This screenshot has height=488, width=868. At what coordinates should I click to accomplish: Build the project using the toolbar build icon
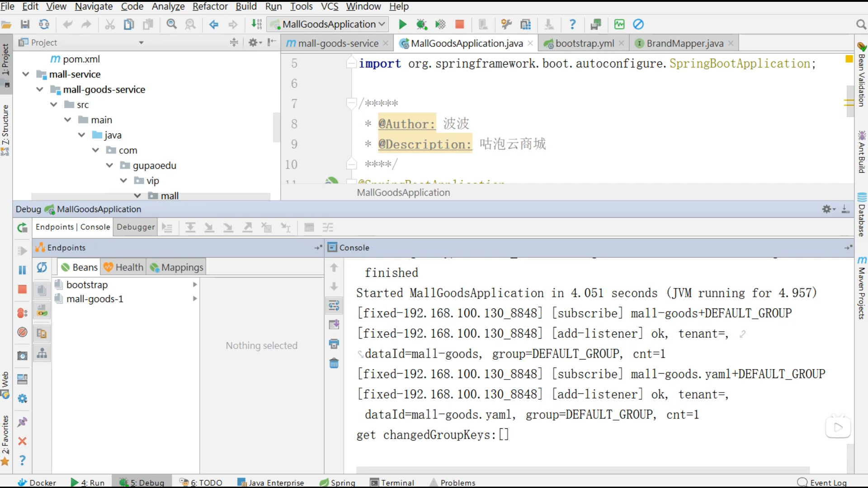coord(256,24)
